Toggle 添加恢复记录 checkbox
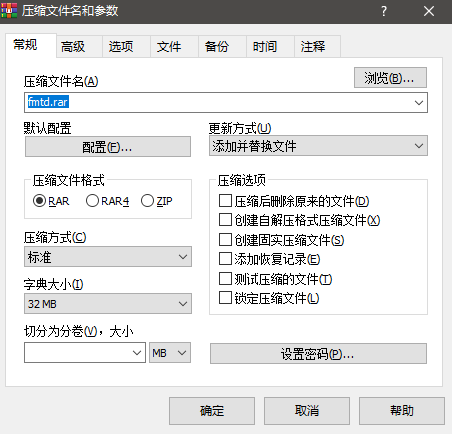Screen dimensions: 452x434 coord(269,259)
